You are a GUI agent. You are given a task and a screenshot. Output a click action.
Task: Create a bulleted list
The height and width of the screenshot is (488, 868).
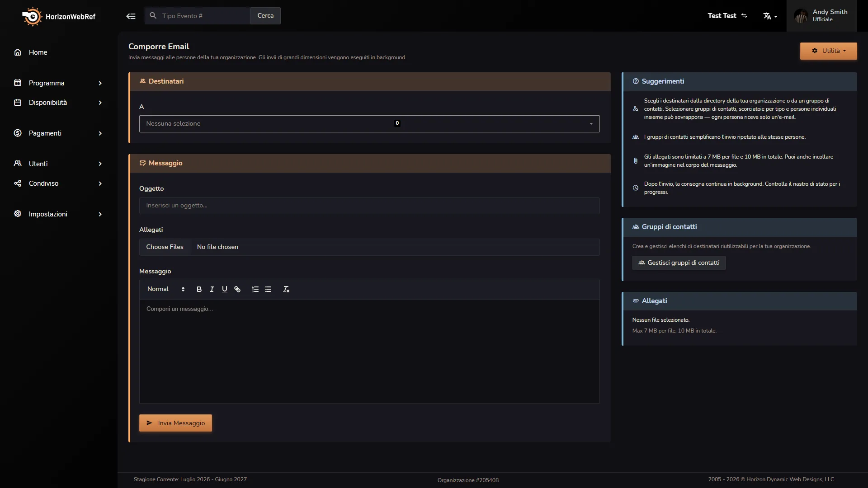(268, 289)
